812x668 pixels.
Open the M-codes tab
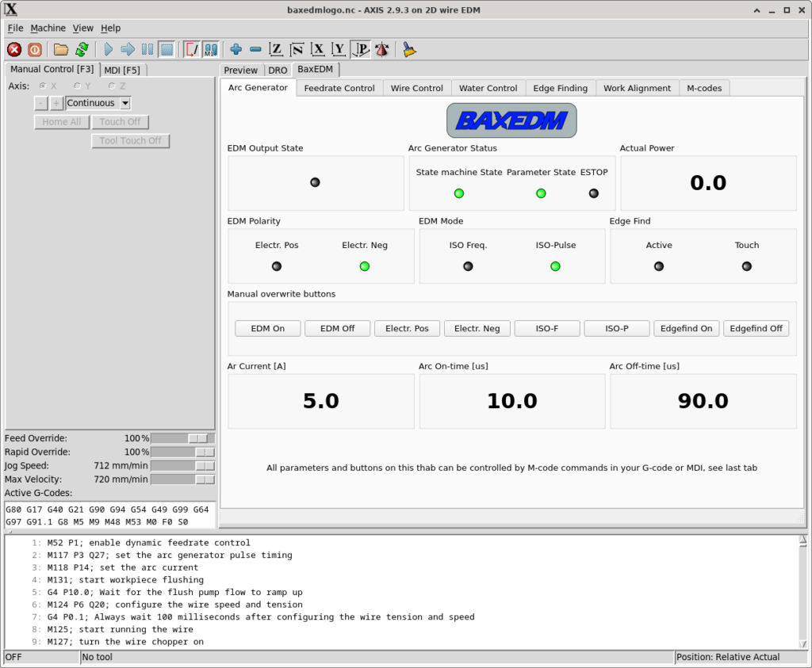704,88
